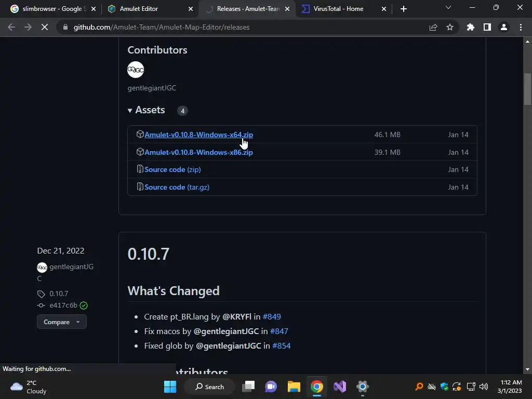Toggle the Chrome side panel
The image size is (532, 399).
pyautogui.click(x=487, y=27)
